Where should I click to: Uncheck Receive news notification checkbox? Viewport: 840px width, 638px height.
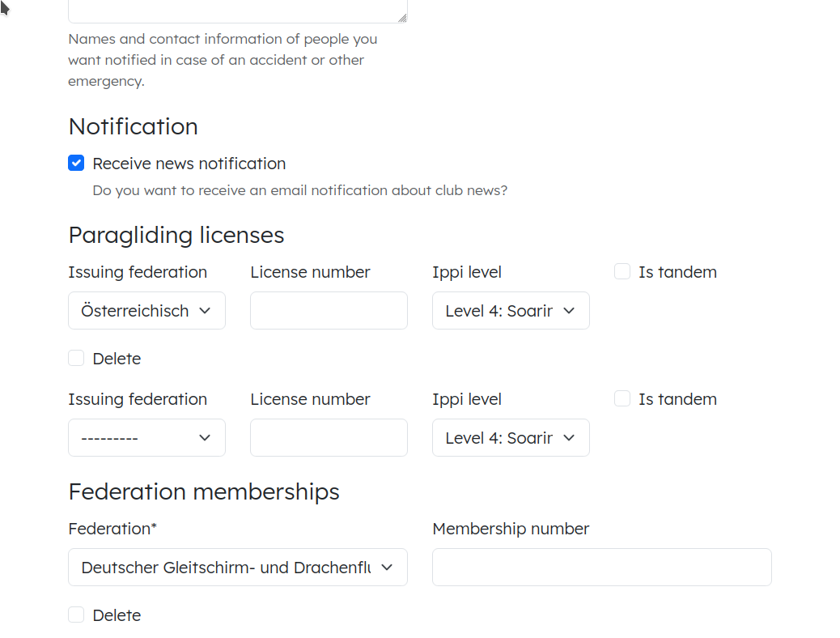(76, 163)
